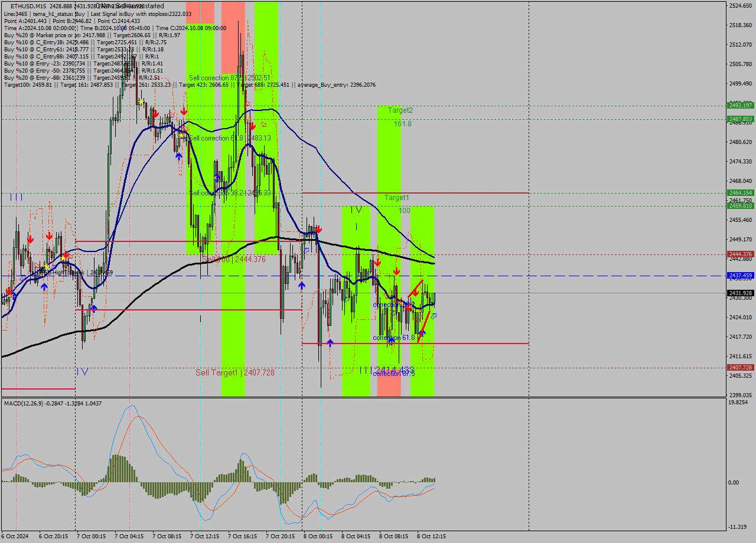Click the '6 Oct 2024' time axis label
Viewport: 756px width, 543px height.
point(14,537)
